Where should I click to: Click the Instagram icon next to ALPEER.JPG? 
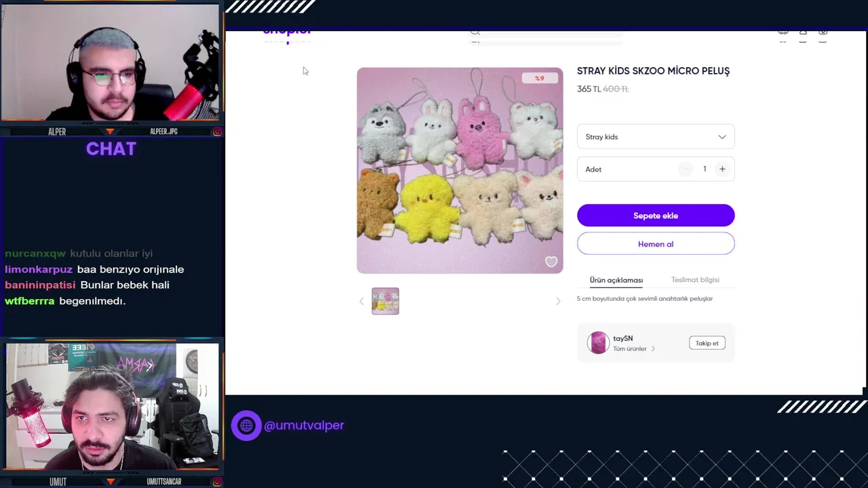217,131
